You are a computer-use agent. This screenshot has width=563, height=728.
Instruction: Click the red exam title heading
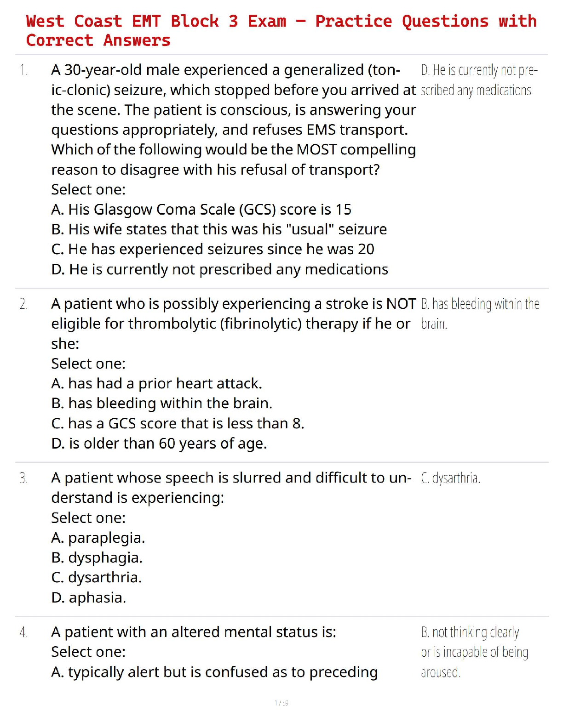[x=281, y=30]
